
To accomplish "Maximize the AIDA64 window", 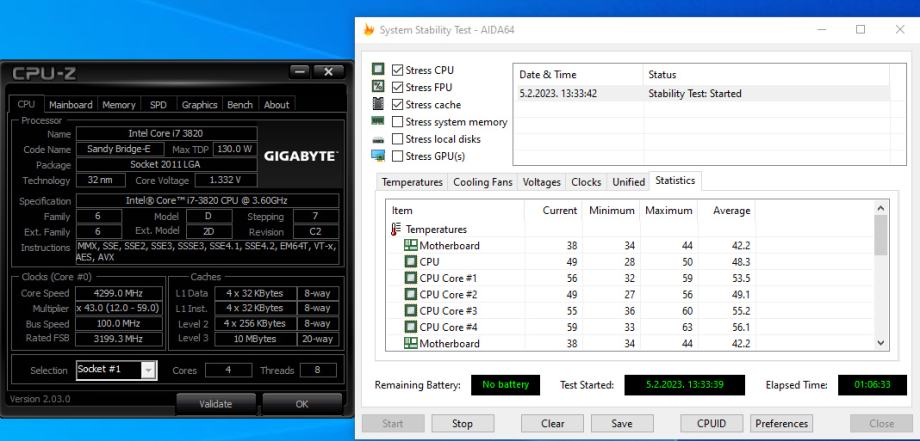I will point(860,29).
